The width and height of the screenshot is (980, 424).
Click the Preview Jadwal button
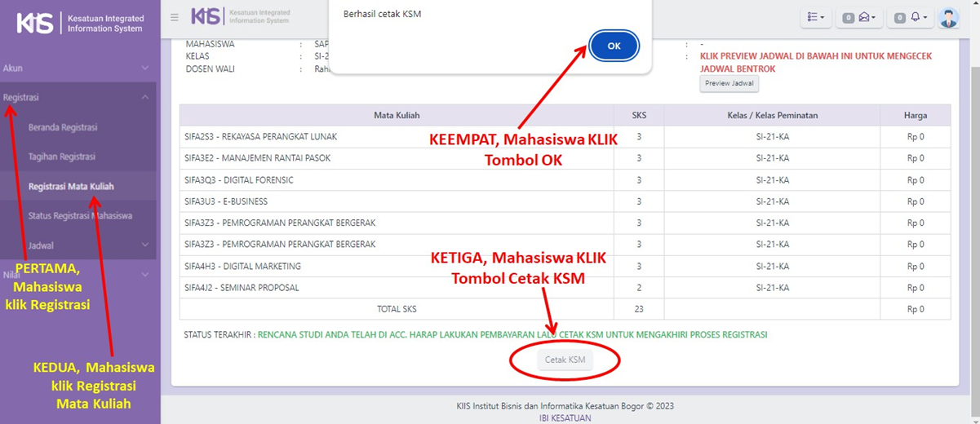729,83
